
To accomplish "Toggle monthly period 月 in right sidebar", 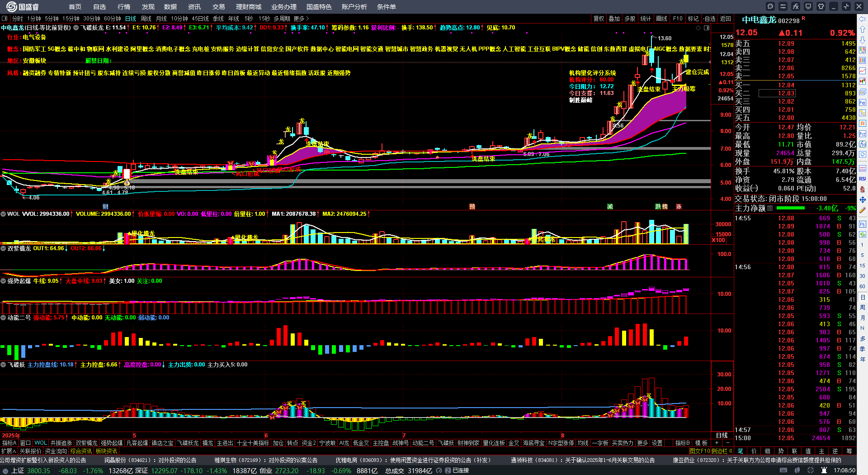I will point(863,318).
